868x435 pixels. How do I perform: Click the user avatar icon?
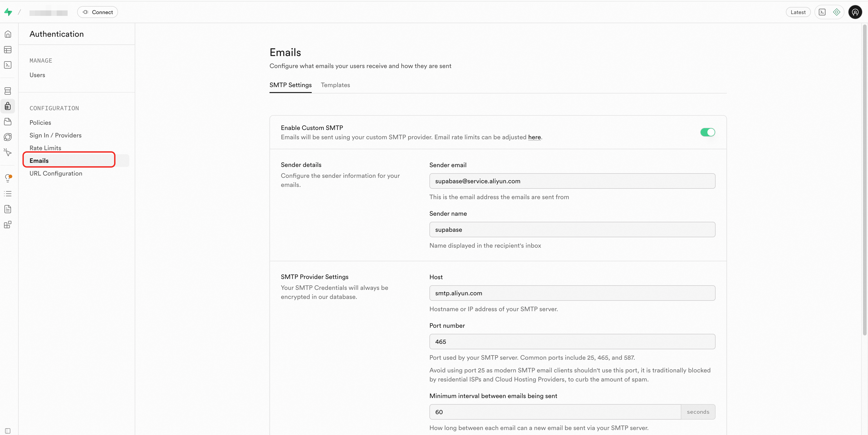[855, 12]
